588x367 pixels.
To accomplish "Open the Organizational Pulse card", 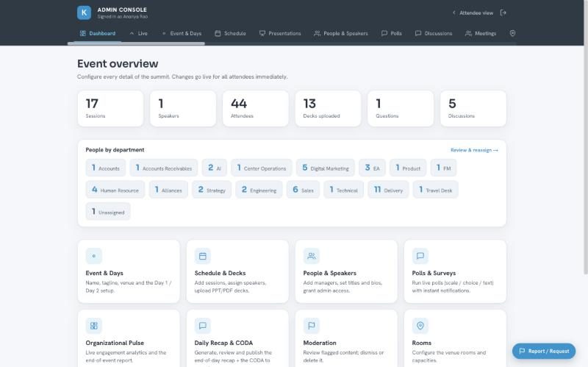I will click(129, 338).
